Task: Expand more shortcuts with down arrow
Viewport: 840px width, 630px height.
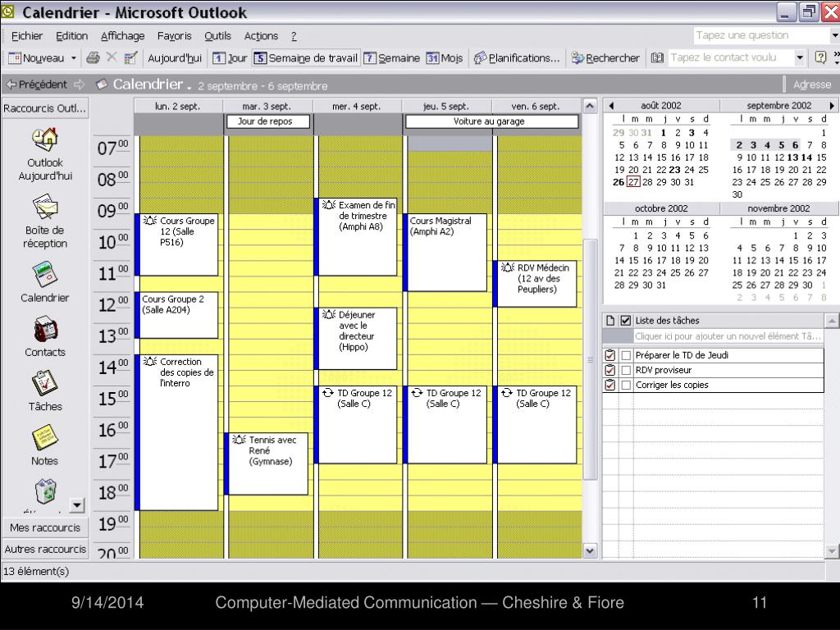Action: pyautogui.click(x=77, y=505)
